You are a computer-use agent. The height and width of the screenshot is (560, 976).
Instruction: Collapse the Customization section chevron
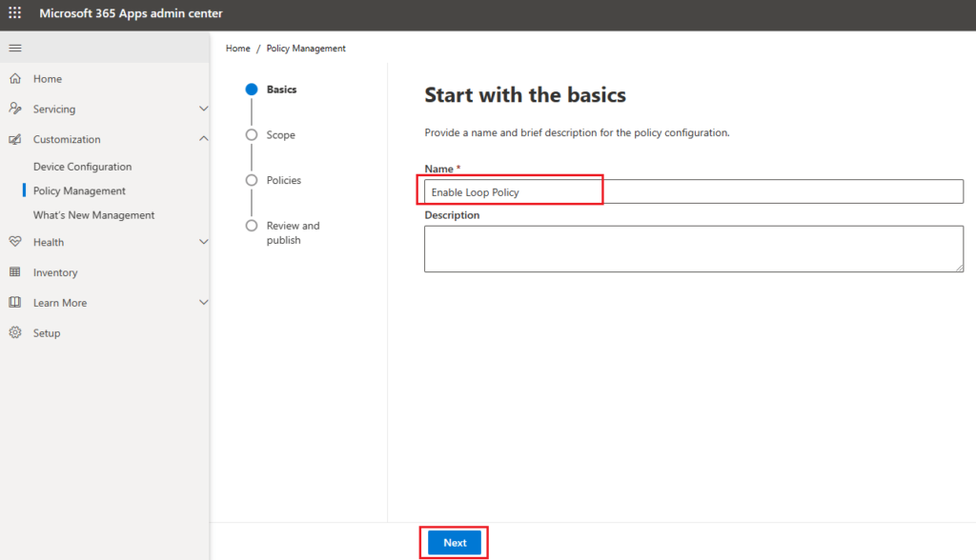pos(202,138)
